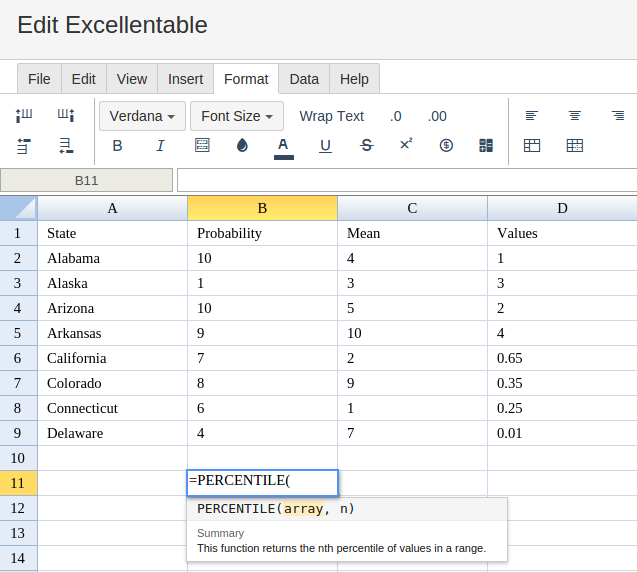Open the B11 cell name box
This screenshot has height=572, width=637.
pos(87,181)
